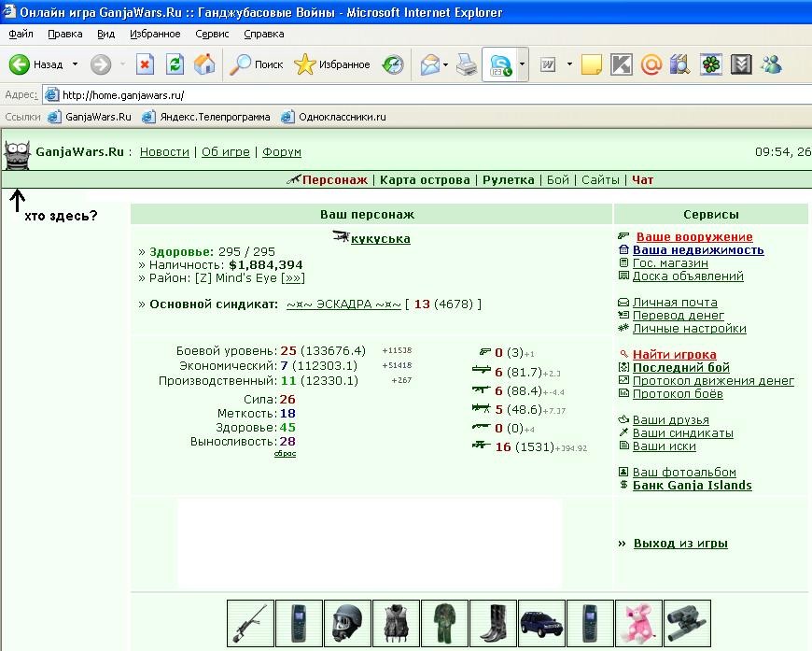Open character profile link кукуська
Screen dimensions: 812x651
380,239
